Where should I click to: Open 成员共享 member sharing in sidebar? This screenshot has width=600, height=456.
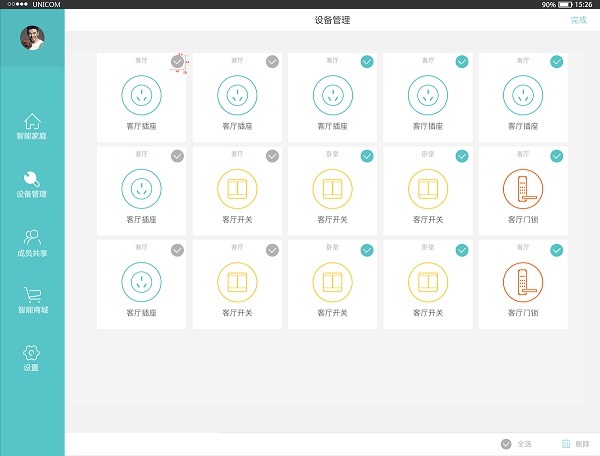point(32,238)
